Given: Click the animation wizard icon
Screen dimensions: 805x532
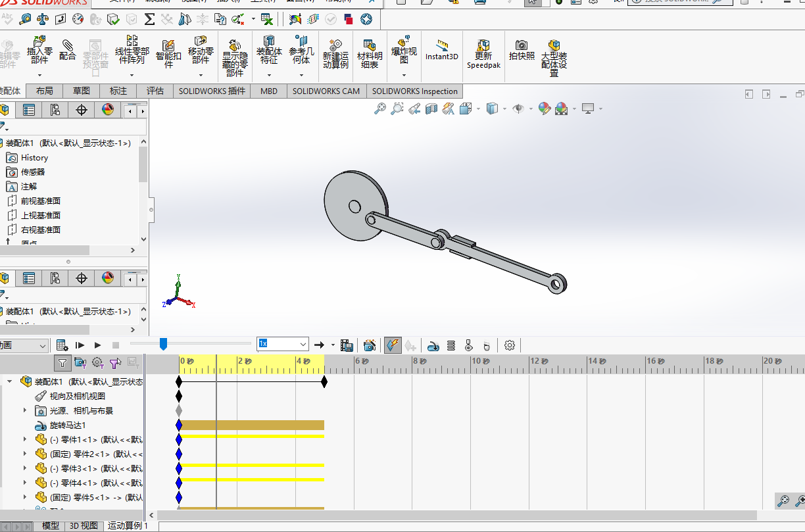Looking at the screenshot, I should click(x=370, y=345).
